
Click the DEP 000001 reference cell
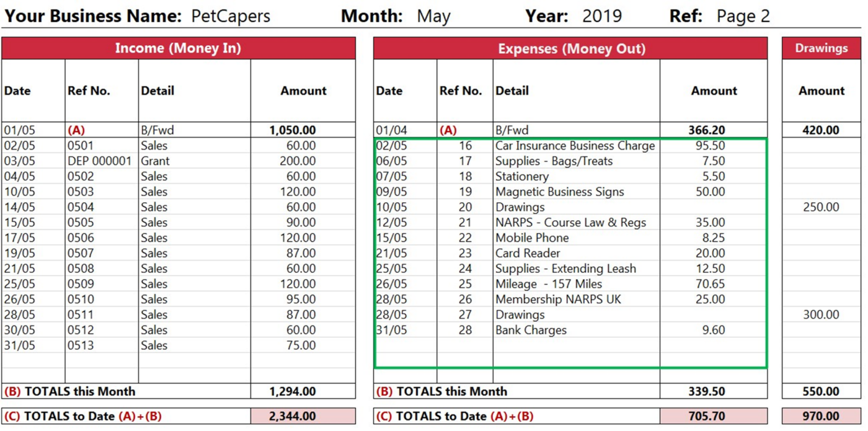click(100, 161)
